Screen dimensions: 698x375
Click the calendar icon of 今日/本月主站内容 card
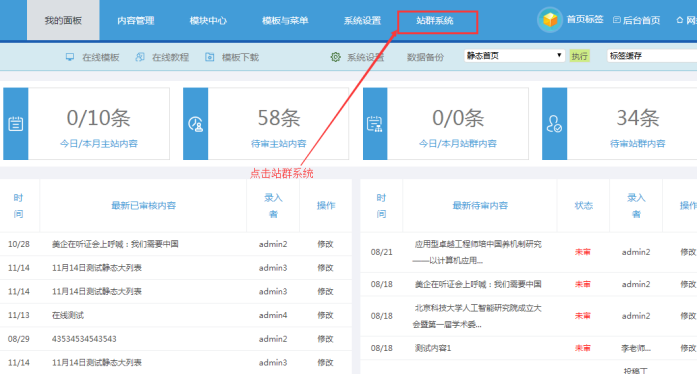point(16,124)
